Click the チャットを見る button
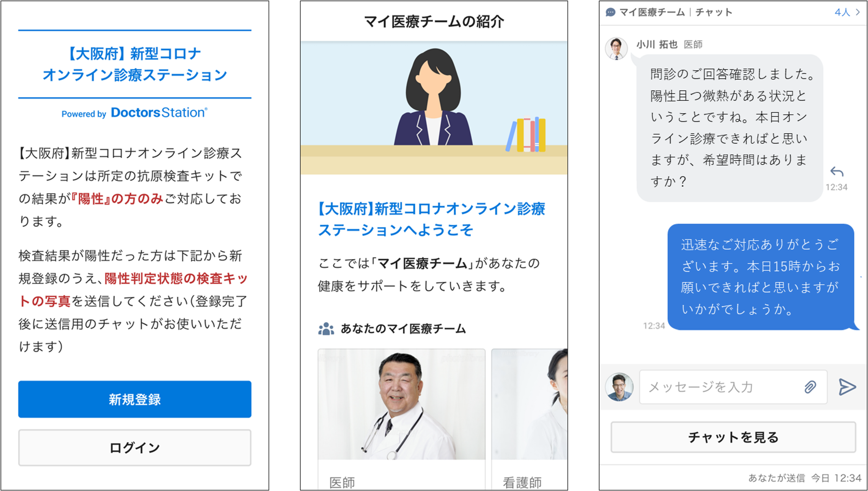The height and width of the screenshot is (491, 868). coord(733,437)
